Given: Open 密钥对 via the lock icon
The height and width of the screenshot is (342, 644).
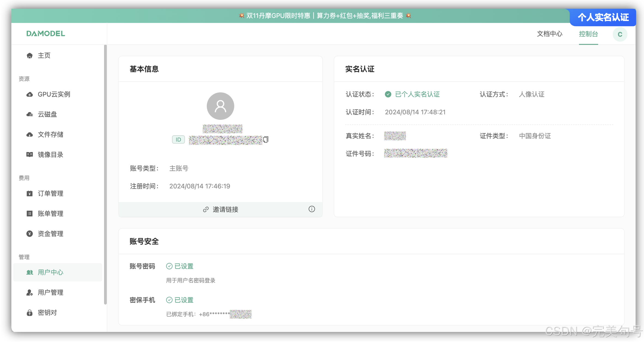Looking at the screenshot, I should 29,312.
